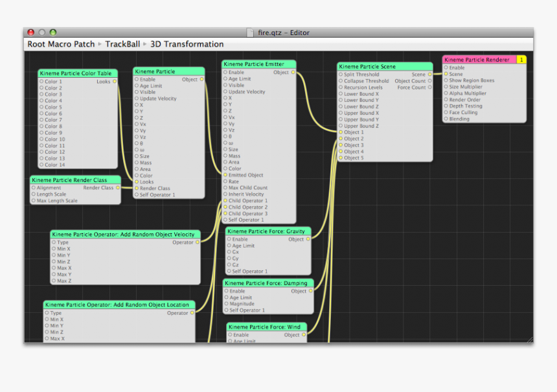Click the Visible port on Kineme Particle patch
Screen dimensions: 557x392
pos(137,92)
